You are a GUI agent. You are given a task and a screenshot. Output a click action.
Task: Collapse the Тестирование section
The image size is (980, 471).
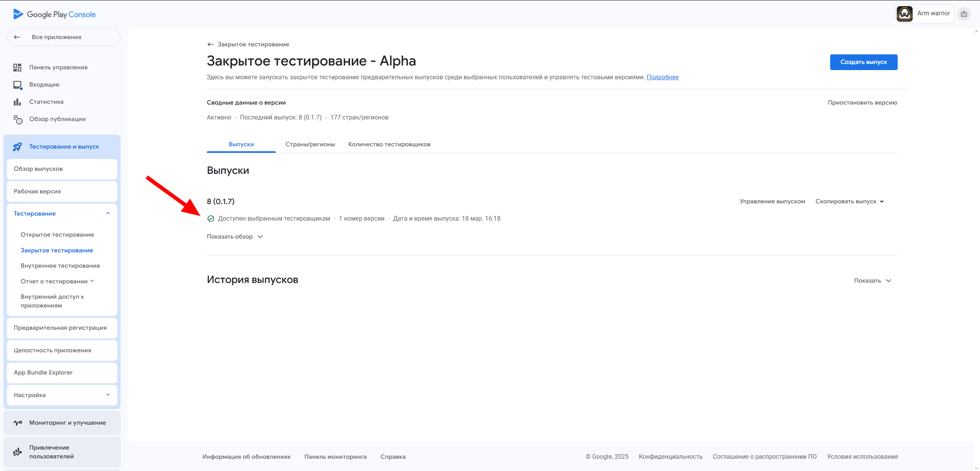(x=108, y=213)
